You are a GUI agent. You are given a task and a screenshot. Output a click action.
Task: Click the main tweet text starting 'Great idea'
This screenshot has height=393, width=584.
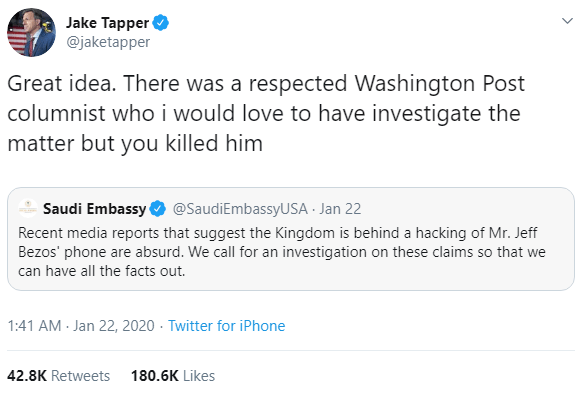tap(266, 113)
